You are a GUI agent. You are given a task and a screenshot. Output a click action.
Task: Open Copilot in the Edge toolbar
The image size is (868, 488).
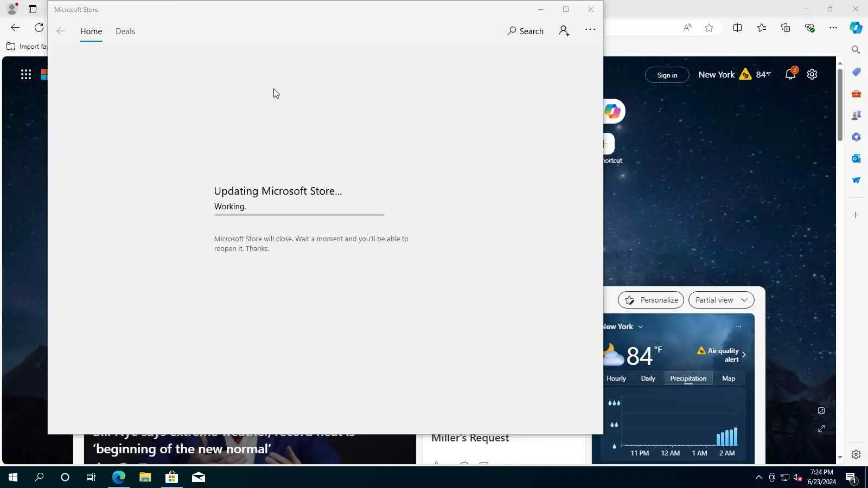(856, 28)
